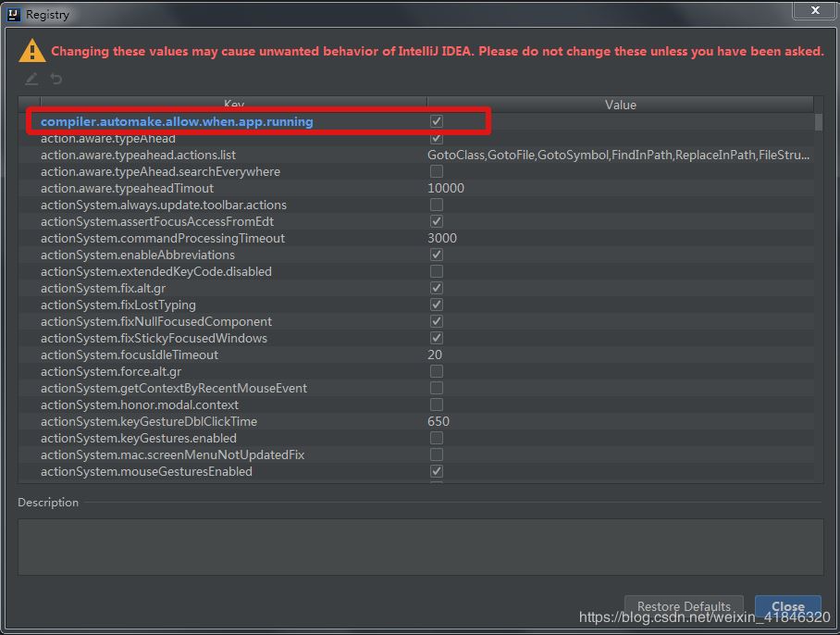Image resolution: width=840 pixels, height=635 pixels.
Task: Uncheck compiler.automake.allow.when.app.running
Action: [x=435, y=120]
